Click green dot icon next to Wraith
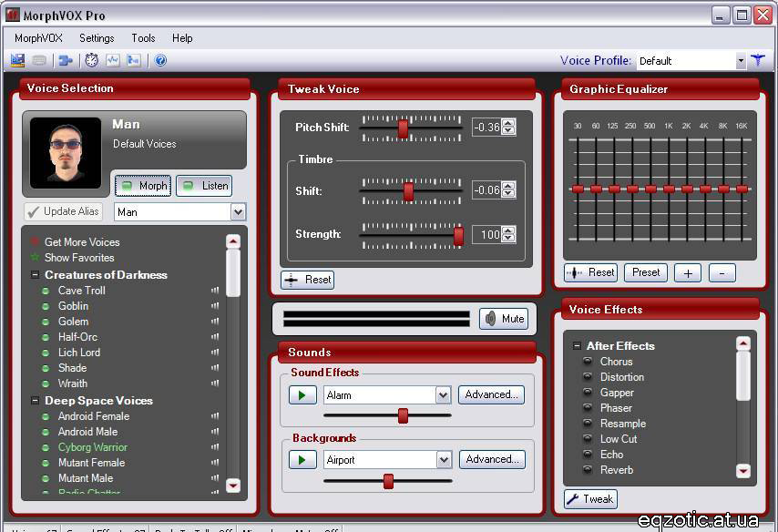The height and width of the screenshot is (532, 778). [x=46, y=384]
